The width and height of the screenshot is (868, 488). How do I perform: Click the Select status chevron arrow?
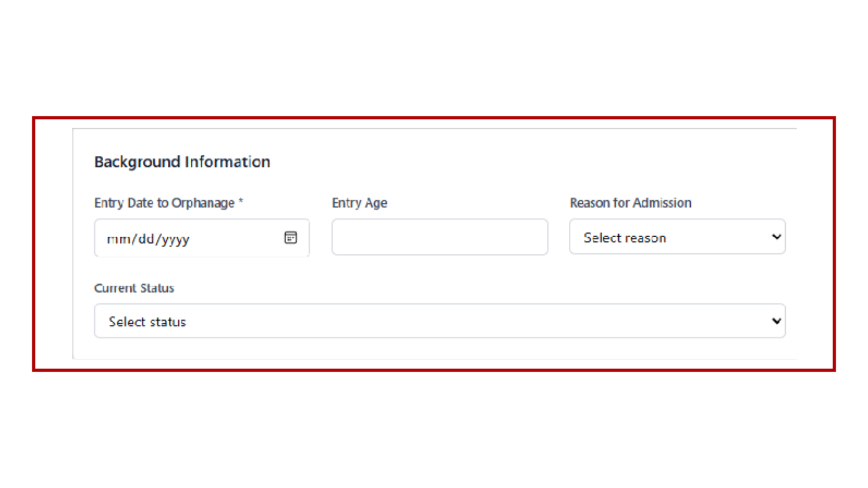776,321
